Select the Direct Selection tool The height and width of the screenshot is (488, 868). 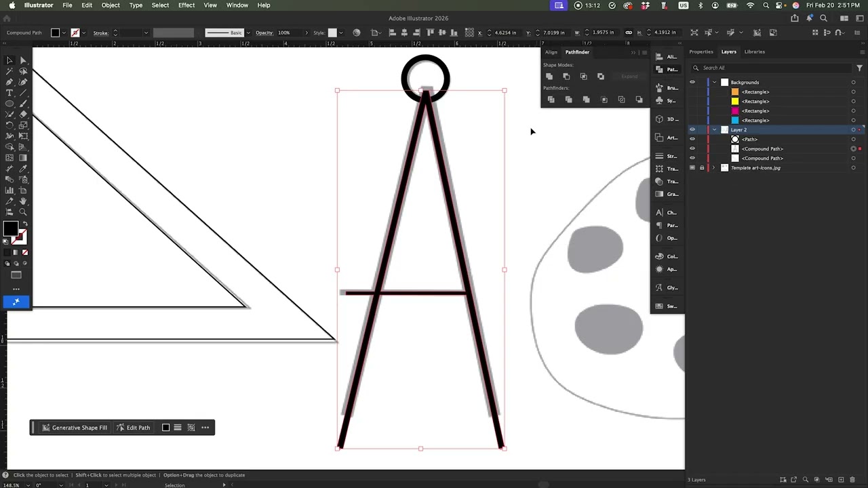click(23, 60)
